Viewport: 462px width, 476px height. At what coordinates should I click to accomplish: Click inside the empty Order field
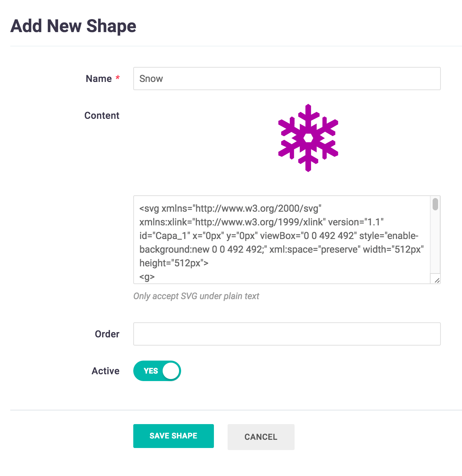tap(287, 334)
